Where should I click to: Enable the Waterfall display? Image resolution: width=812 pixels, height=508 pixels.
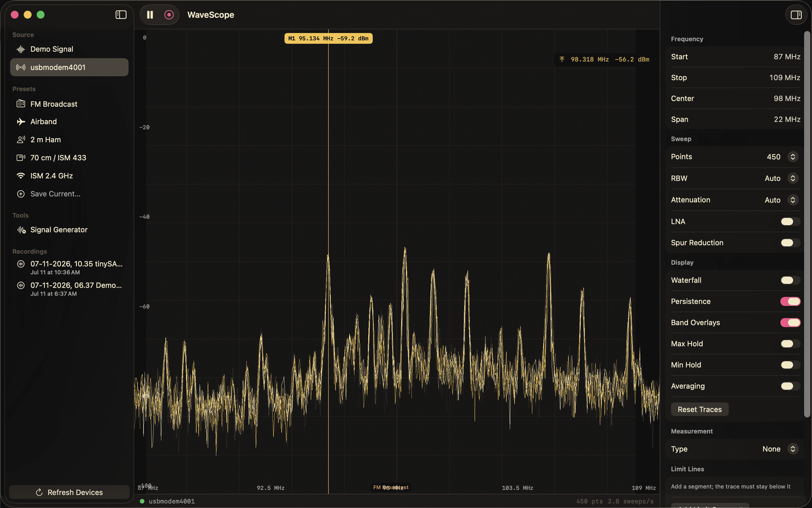[x=790, y=280]
